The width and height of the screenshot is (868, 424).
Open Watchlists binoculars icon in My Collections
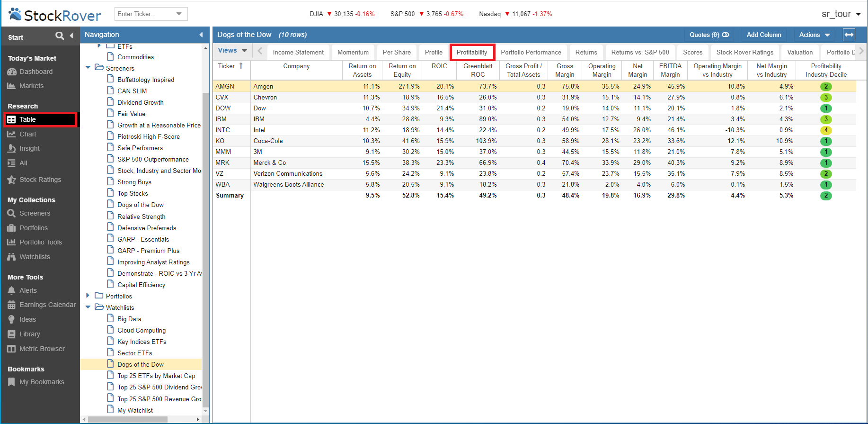tap(12, 257)
